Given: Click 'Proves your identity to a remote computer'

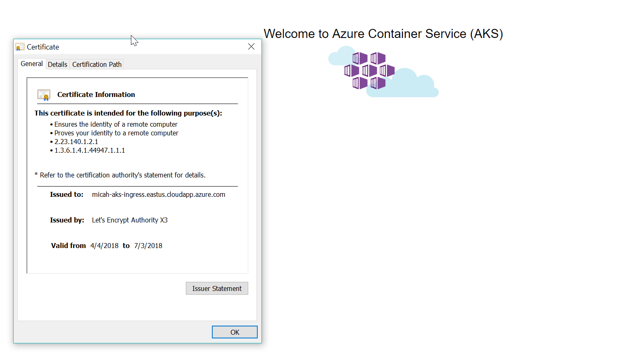Looking at the screenshot, I should pyautogui.click(x=116, y=133).
